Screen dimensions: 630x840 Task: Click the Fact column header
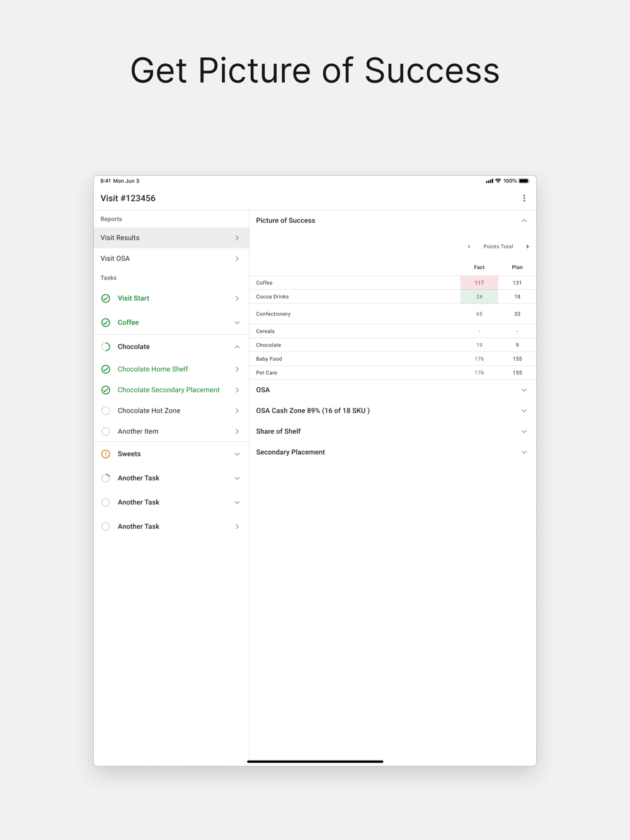coord(479,268)
